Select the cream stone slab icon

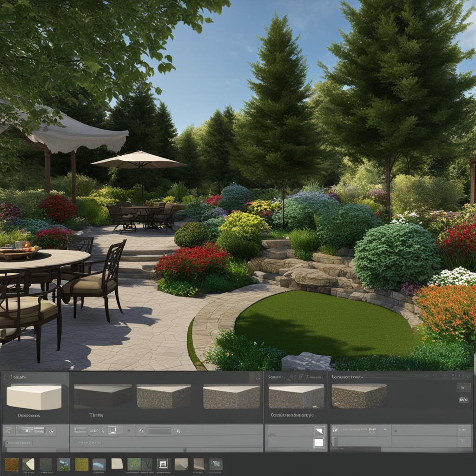click(117, 464)
